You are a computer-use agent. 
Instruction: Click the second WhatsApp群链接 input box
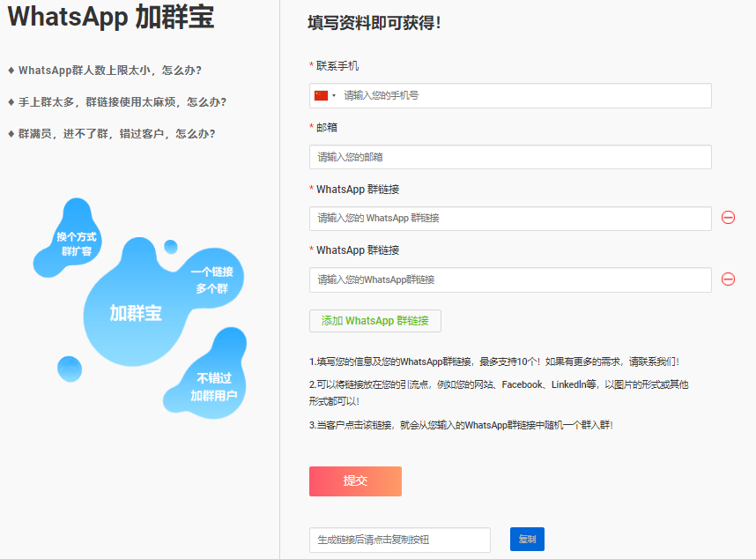point(510,280)
